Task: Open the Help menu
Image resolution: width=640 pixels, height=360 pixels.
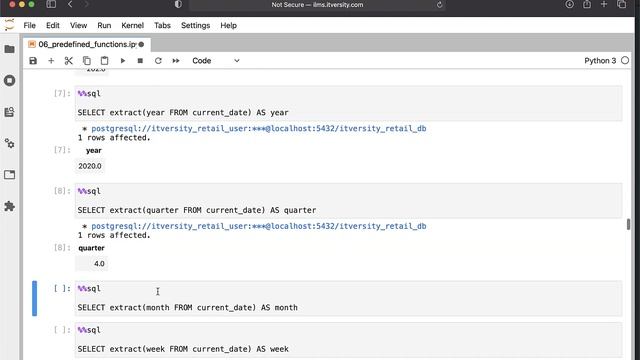Action: tap(229, 25)
